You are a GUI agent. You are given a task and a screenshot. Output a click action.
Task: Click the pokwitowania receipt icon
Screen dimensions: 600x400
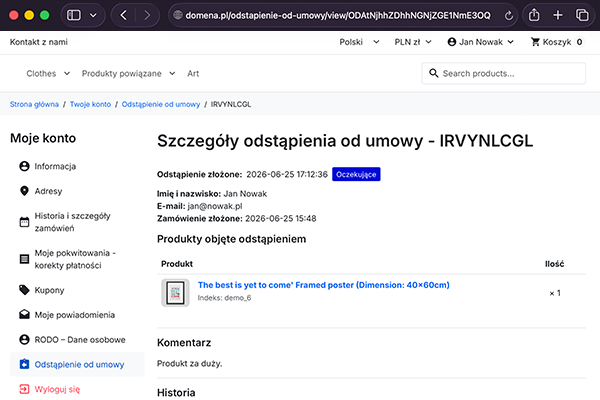24,259
